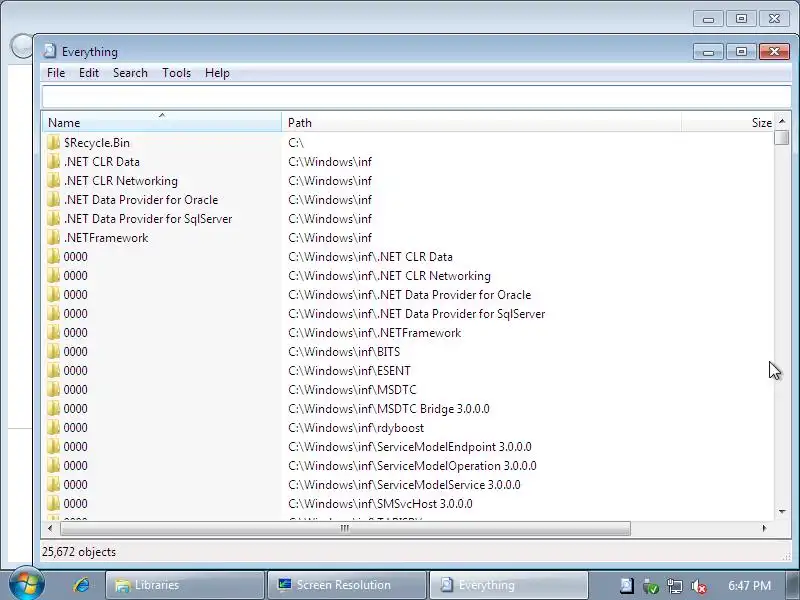Viewport: 800px width, 600px height.
Task: Sort results by the Size column
Action: pos(728,122)
